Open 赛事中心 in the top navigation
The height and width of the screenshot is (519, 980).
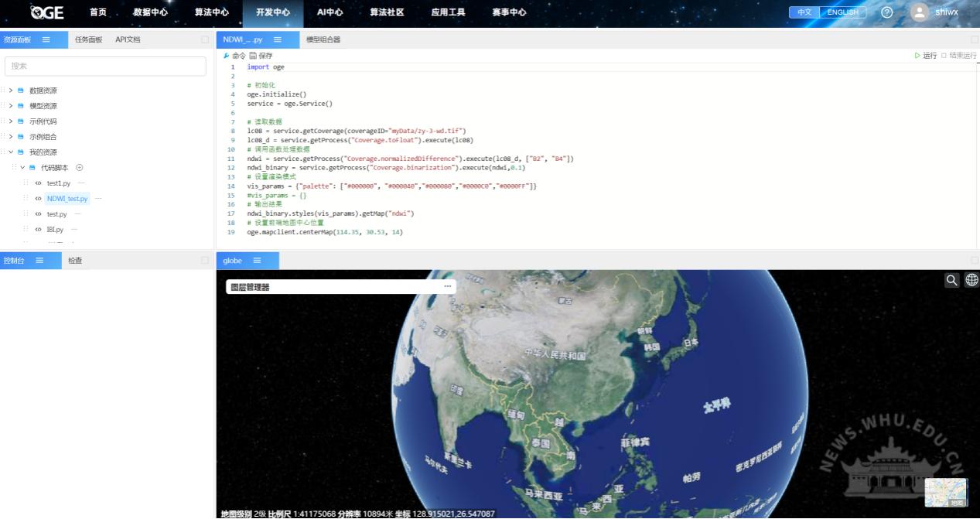[509, 12]
